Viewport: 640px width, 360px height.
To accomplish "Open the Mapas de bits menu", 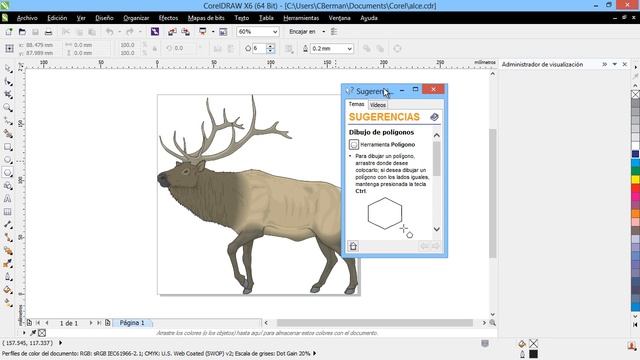I will click(x=206, y=18).
